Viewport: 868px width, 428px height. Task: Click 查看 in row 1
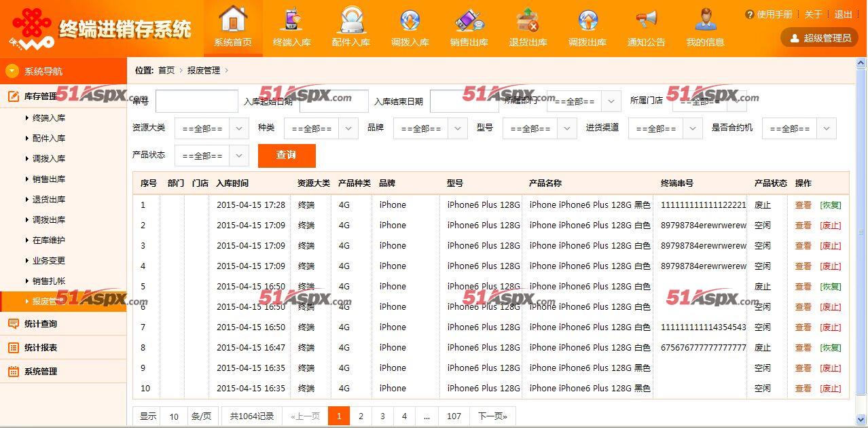tap(803, 205)
